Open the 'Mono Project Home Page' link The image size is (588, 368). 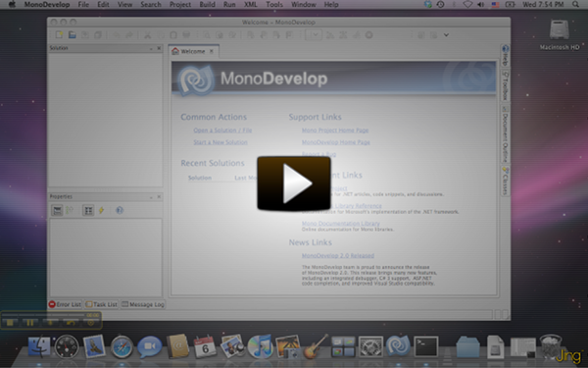pyautogui.click(x=335, y=131)
